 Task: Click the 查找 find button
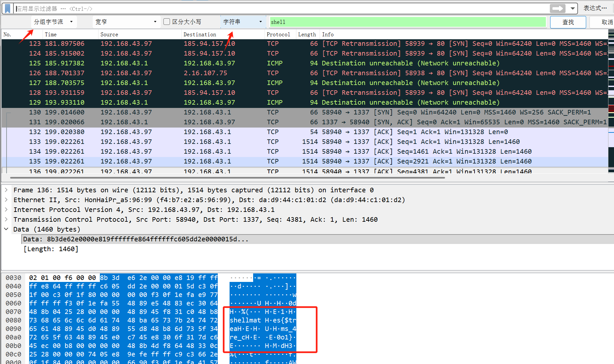click(x=568, y=22)
